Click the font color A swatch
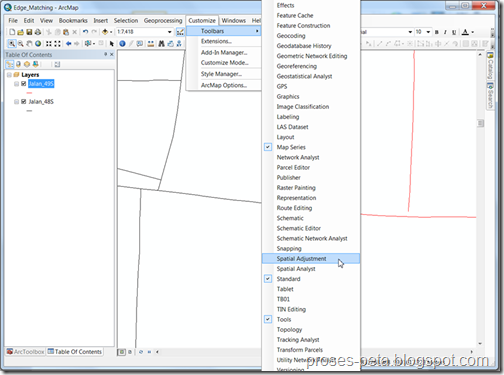 [x=465, y=32]
